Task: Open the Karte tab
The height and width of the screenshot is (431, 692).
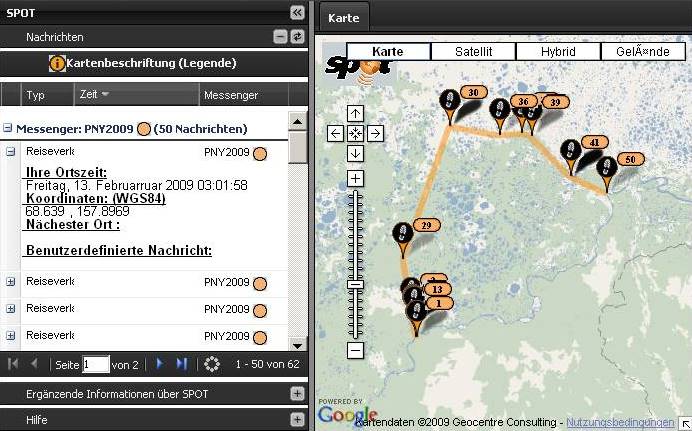Action: [343, 18]
